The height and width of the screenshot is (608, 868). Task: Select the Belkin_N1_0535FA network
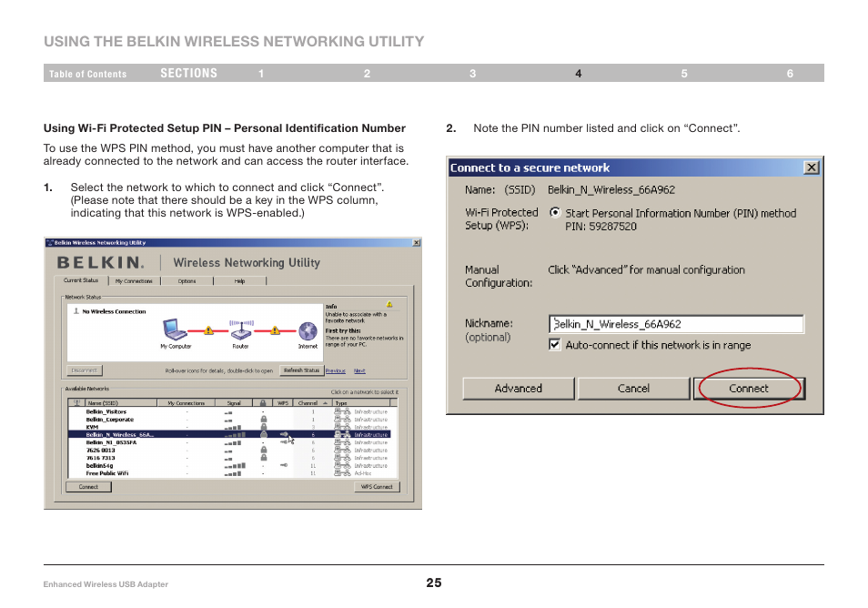point(229,442)
